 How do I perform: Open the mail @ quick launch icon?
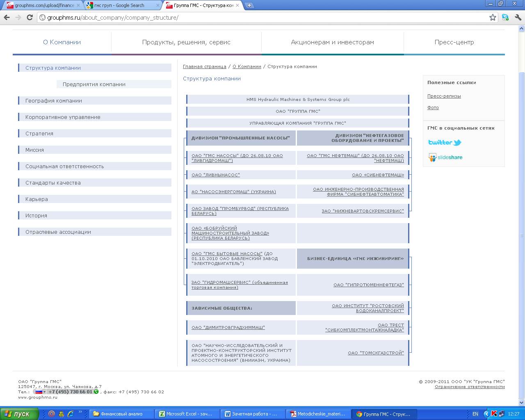[51, 414]
